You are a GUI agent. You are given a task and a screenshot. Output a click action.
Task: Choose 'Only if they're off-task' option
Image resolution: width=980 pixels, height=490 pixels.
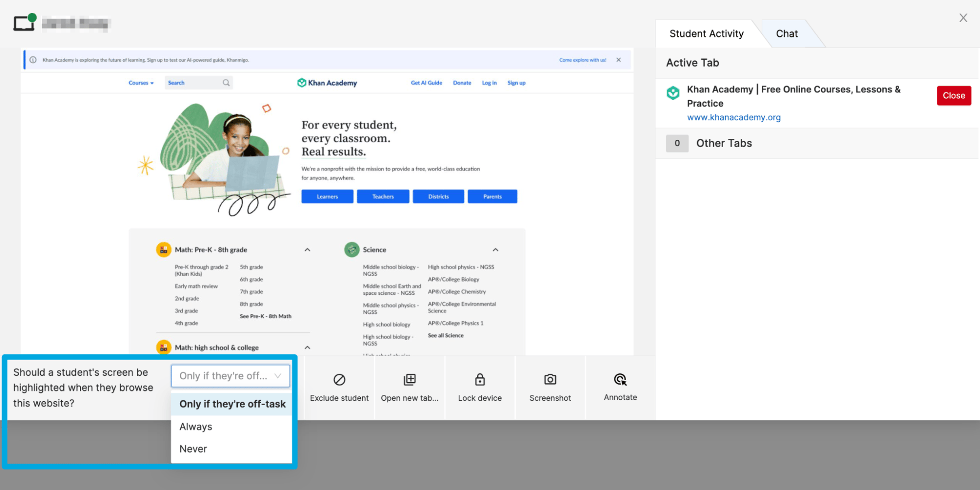[232, 404]
